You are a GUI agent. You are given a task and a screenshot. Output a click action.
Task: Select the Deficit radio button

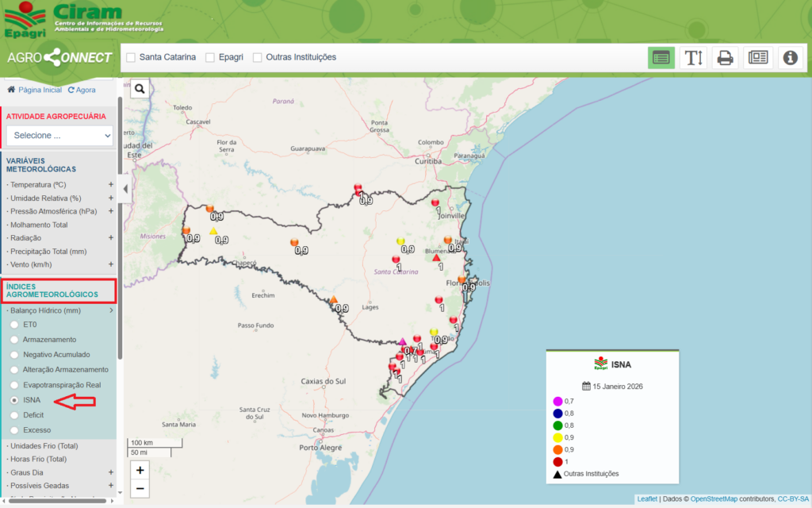(14, 415)
